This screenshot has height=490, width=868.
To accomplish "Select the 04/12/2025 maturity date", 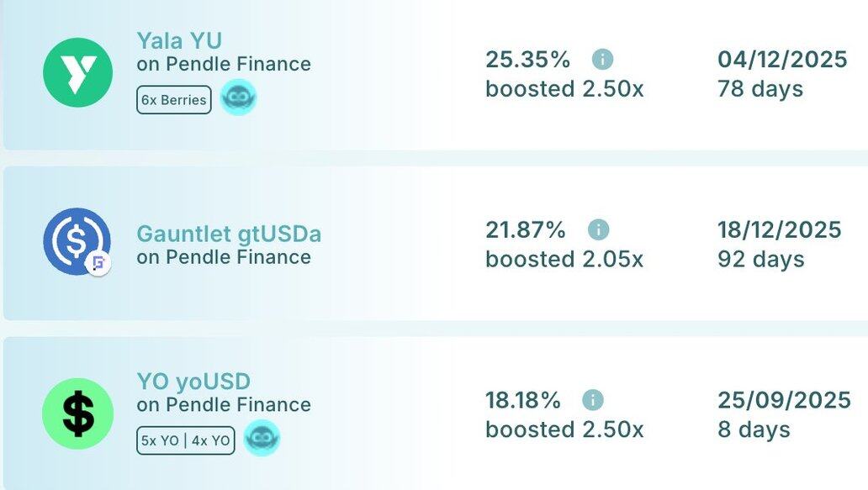I will (782, 59).
